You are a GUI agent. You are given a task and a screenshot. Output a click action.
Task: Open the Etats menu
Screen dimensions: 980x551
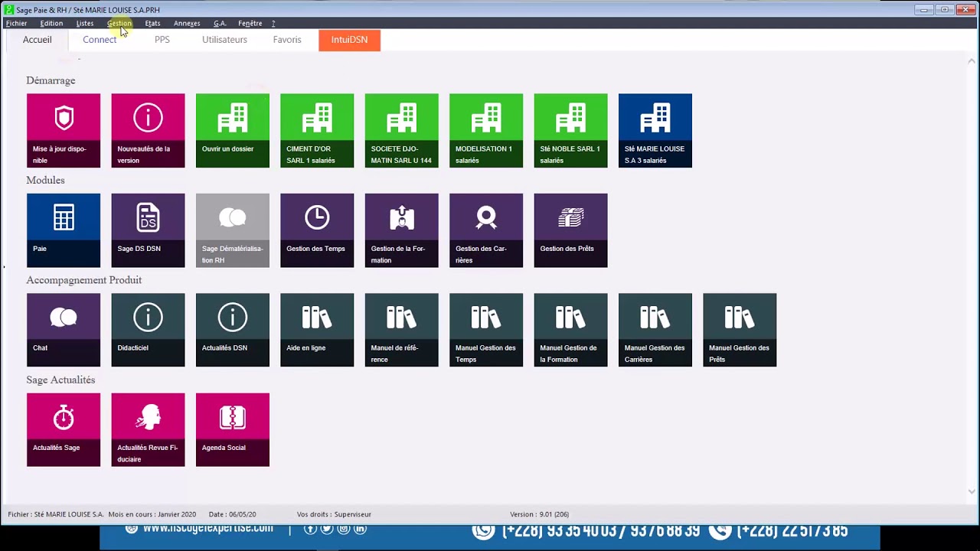pos(152,24)
